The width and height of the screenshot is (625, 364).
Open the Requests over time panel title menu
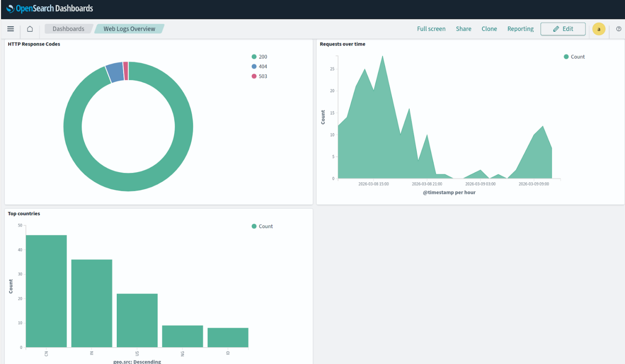click(342, 44)
